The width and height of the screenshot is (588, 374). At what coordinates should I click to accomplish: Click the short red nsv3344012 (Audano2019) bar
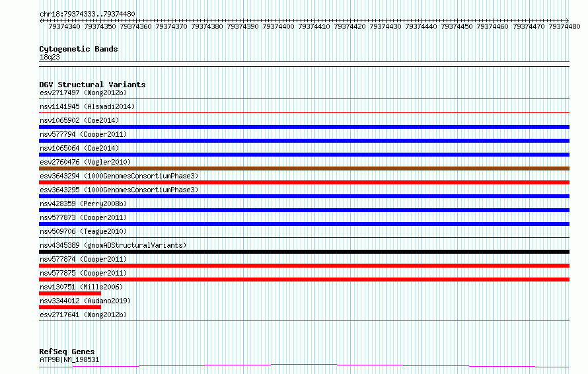[x=70, y=307]
